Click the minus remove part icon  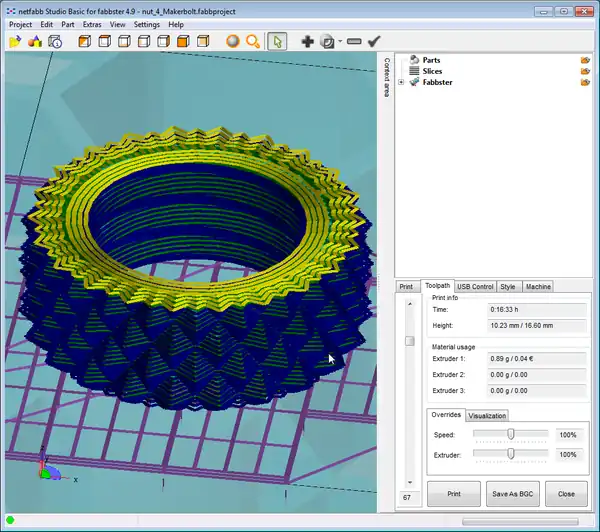click(x=354, y=42)
